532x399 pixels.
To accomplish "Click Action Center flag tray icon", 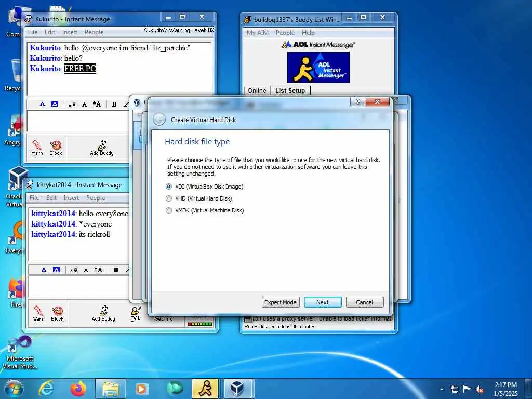I will 467,389.
